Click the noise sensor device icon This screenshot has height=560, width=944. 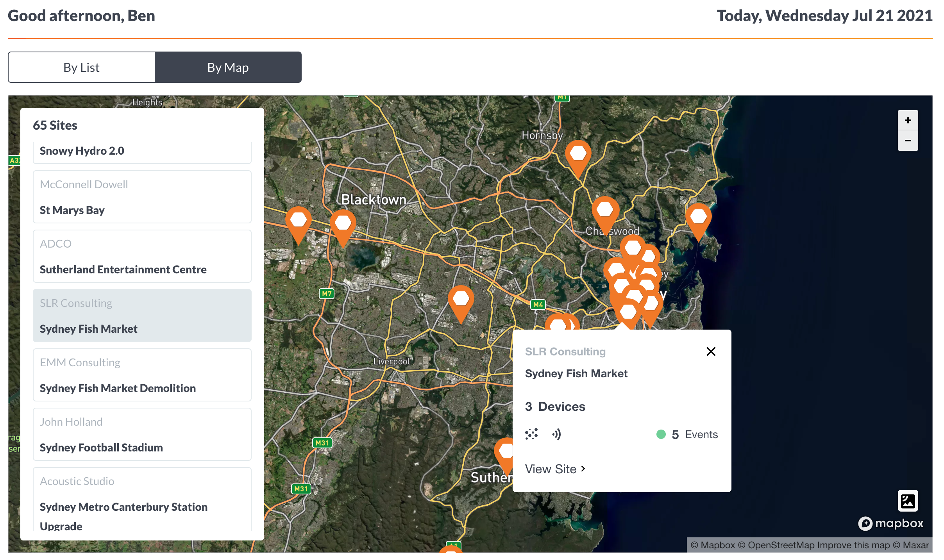coord(556,434)
